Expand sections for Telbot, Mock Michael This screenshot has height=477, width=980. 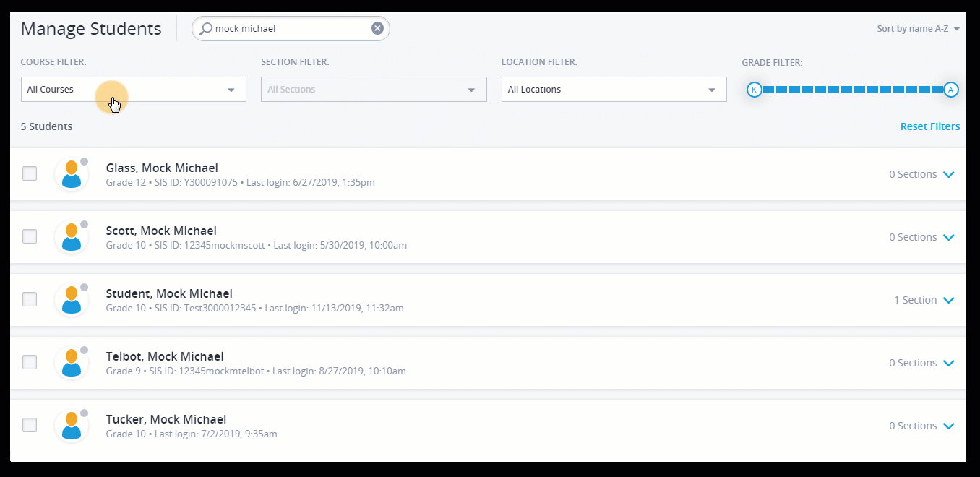(949, 363)
